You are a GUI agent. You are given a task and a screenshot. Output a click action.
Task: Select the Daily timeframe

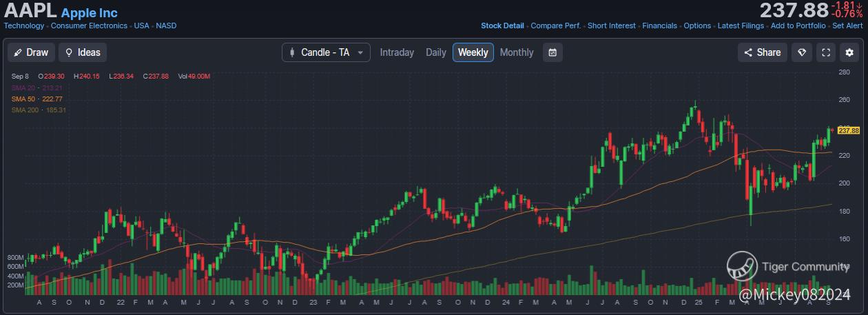click(436, 52)
